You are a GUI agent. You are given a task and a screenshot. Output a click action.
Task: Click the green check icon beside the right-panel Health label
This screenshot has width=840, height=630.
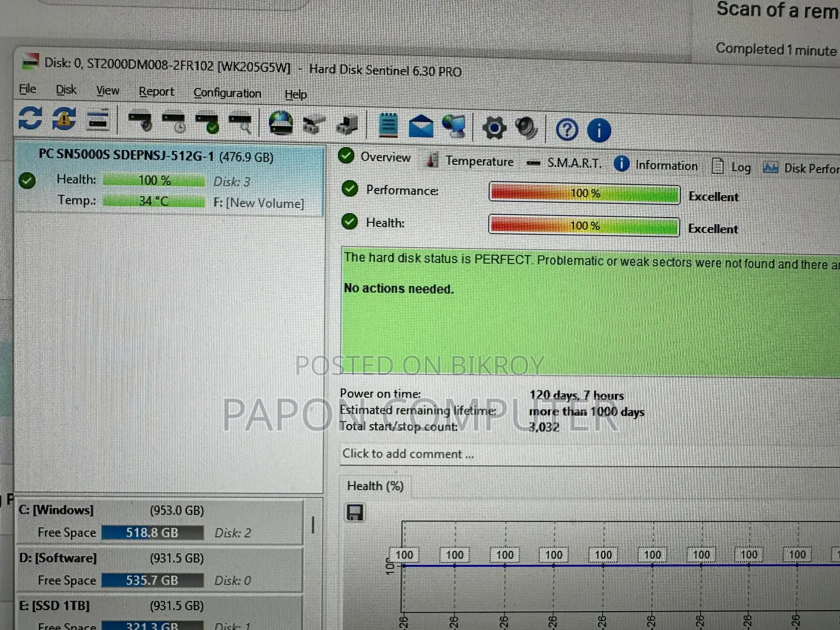tap(350, 222)
